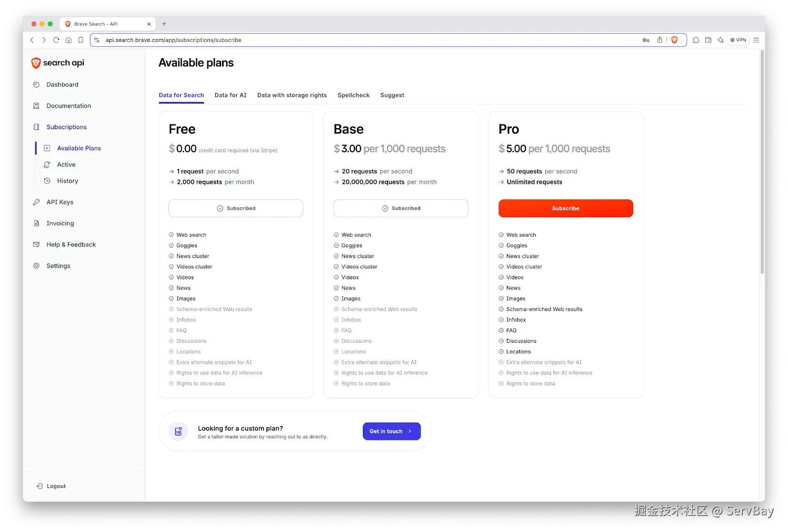The height and width of the screenshot is (532, 788).
Task: Open the API Keys page
Action: [60, 202]
